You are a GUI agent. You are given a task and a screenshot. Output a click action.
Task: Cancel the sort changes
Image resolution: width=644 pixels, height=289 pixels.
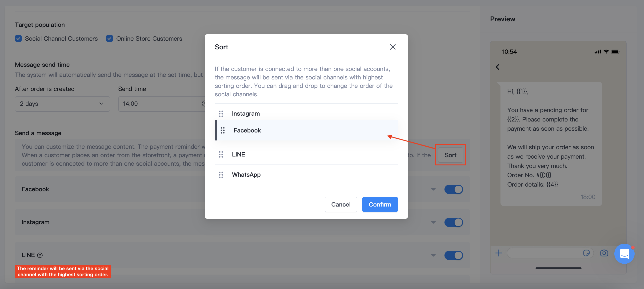point(340,204)
